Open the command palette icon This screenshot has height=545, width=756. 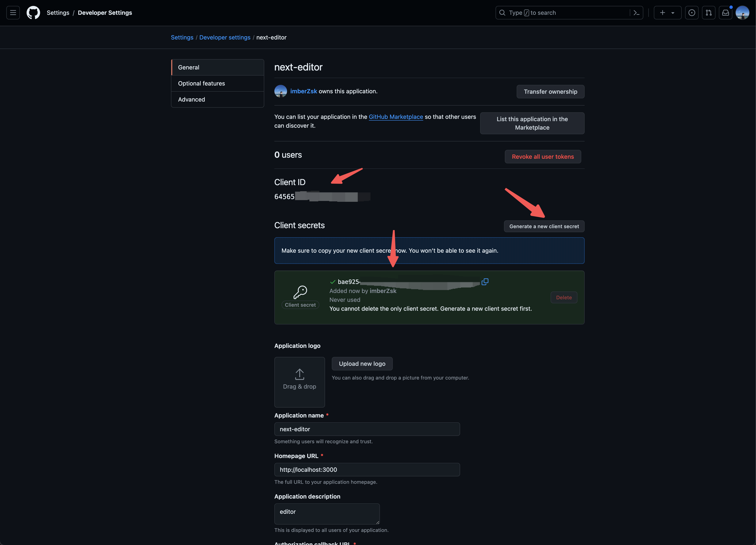(636, 13)
